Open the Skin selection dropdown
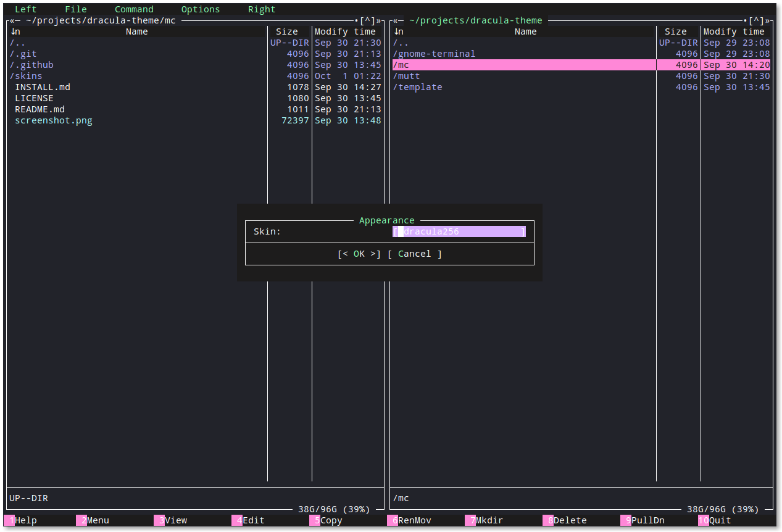This screenshot has width=782, height=532. [459, 231]
